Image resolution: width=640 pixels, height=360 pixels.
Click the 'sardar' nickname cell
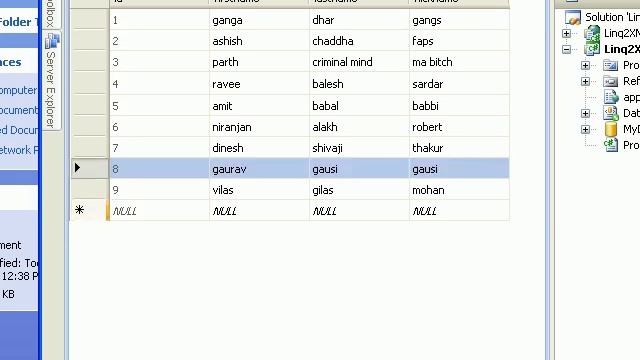(459, 84)
